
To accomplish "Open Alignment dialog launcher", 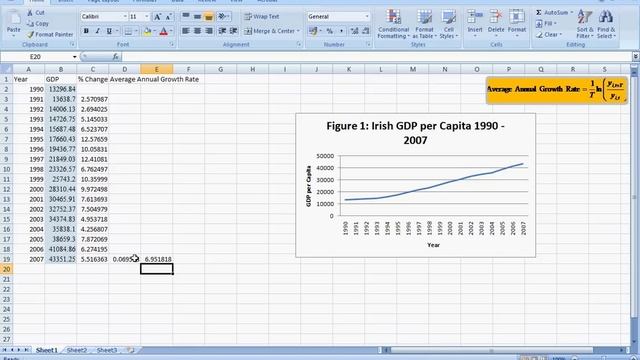I will click(x=299, y=44).
